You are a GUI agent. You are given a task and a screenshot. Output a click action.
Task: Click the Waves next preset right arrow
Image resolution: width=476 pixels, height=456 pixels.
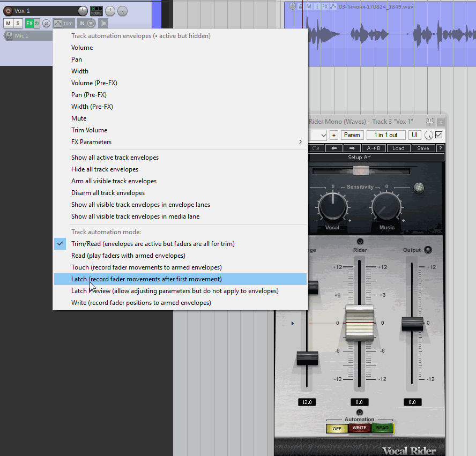coord(352,148)
